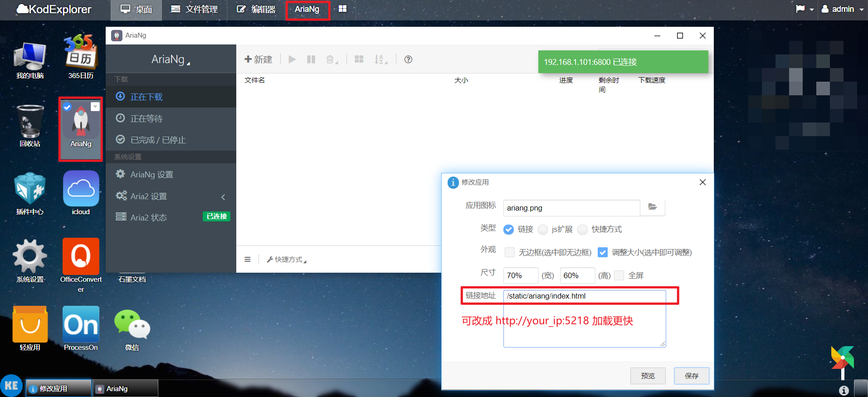868x397 pixels.
Task: Click the 修改应用 taskbar button
Action: [59, 388]
